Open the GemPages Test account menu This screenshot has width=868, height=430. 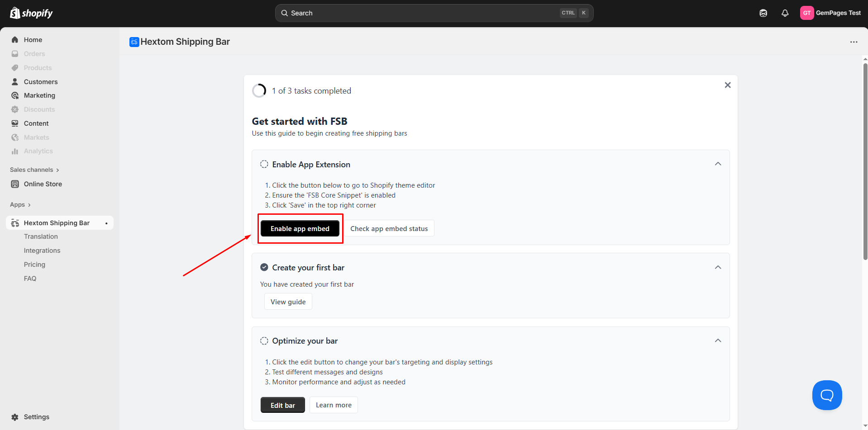coord(830,13)
